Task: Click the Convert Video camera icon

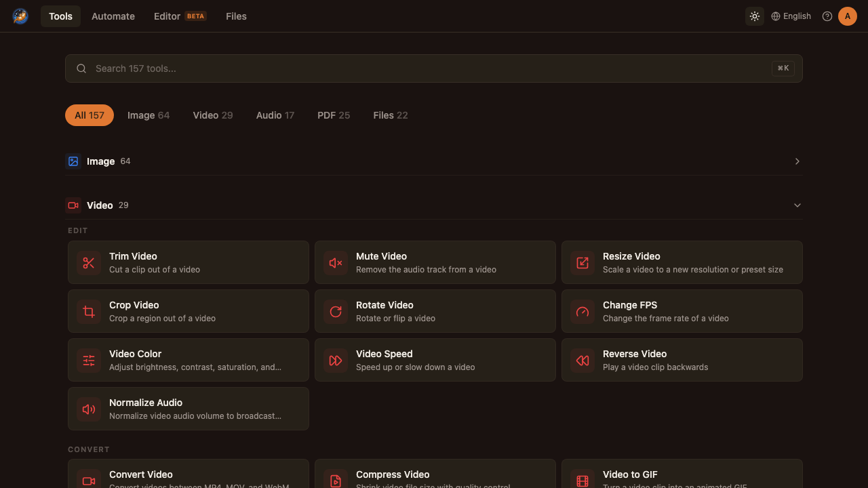Action: point(89,481)
